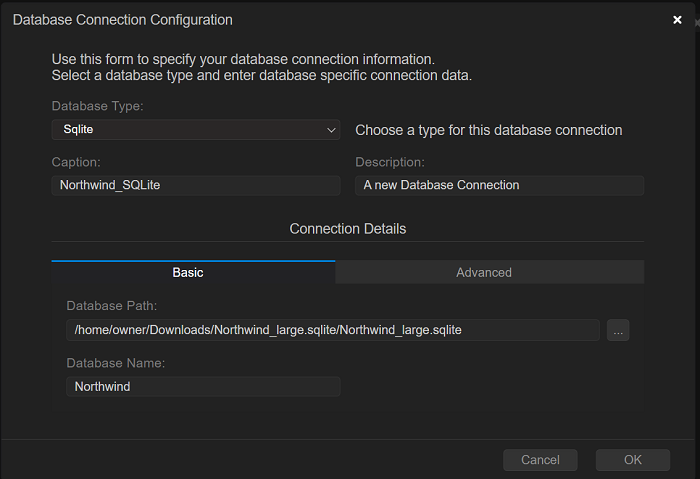
Task: Click inside the Database Path field
Action: point(332,330)
